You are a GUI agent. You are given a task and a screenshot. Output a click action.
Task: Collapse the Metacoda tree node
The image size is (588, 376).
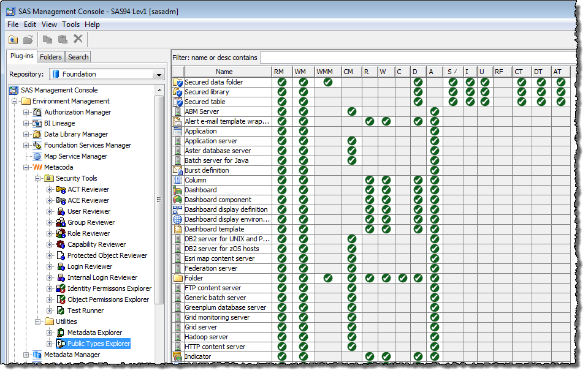(26, 167)
